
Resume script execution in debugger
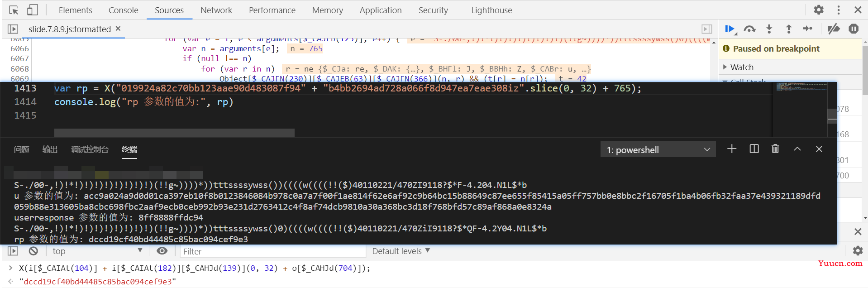click(729, 29)
